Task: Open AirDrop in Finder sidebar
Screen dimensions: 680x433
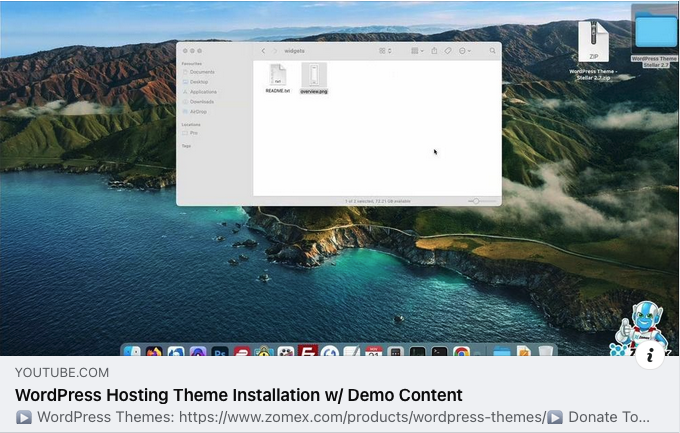Action: tap(195, 112)
